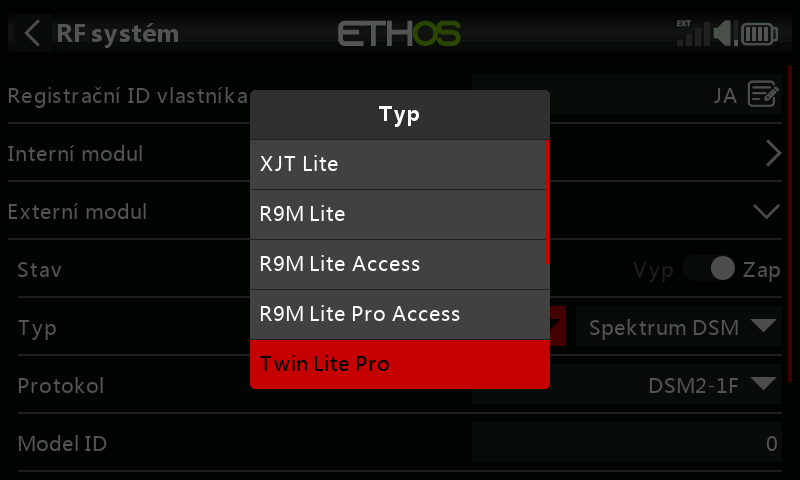Open the Interní modul submenu
This screenshot has height=480, width=800.
[x=772, y=154]
